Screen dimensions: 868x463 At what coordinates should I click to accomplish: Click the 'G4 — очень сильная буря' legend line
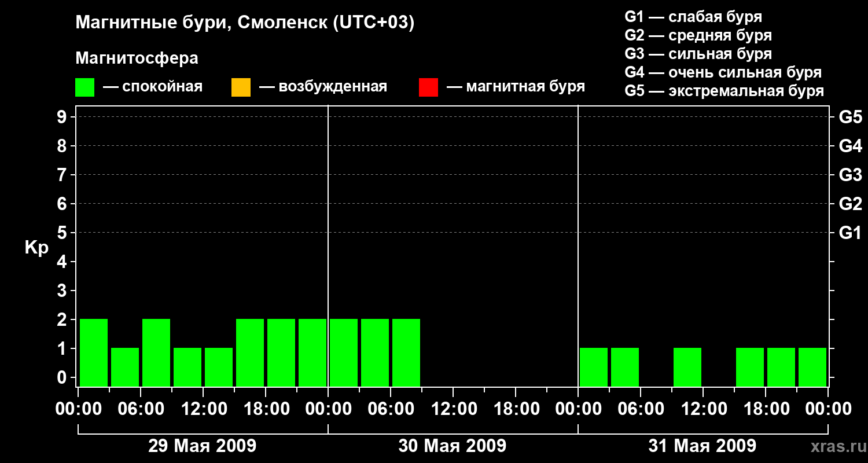pos(723,72)
